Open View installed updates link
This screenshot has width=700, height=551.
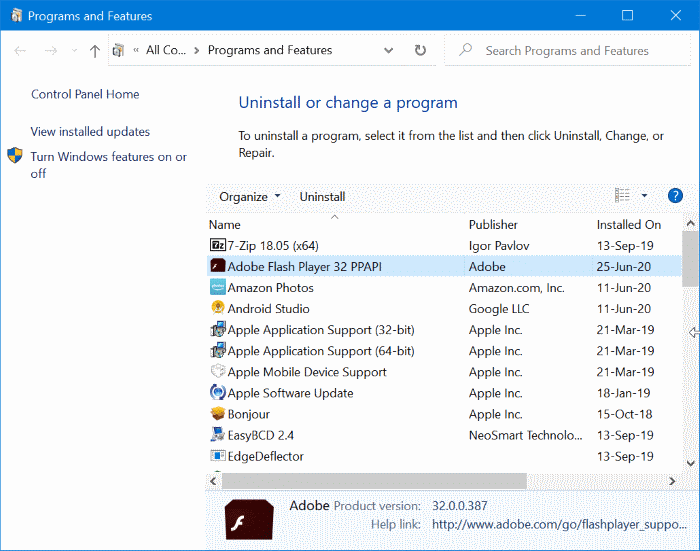click(x=90, y=132)
